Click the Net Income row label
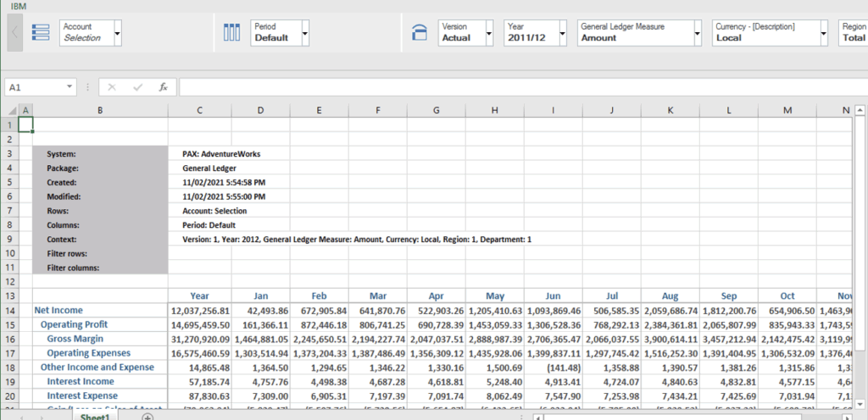Screen dimensions: 868x420 [x=58, y=311]
